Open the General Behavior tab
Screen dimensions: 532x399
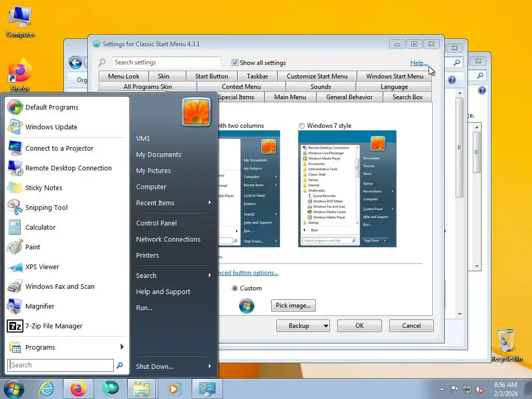point(350,97)
